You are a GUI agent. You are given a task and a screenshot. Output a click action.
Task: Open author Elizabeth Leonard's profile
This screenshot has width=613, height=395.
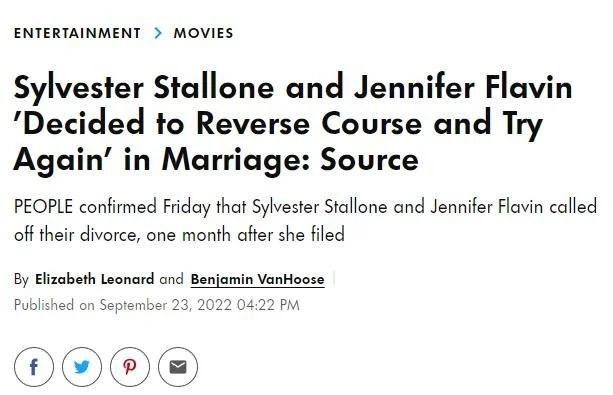(x=95, y=279)
